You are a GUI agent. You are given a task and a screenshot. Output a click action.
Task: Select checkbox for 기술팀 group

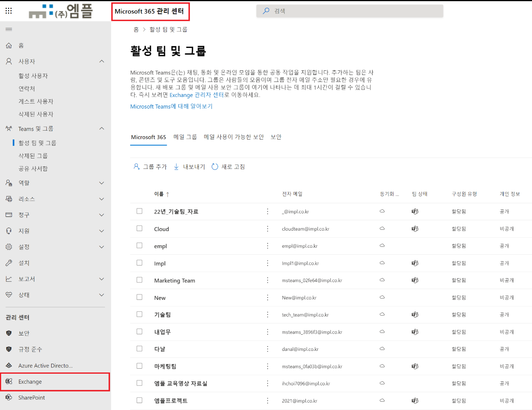coord(139,314)
